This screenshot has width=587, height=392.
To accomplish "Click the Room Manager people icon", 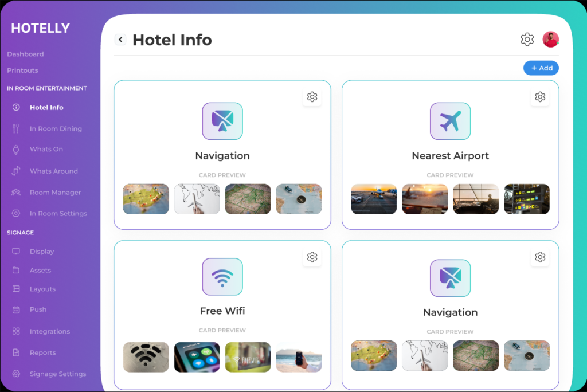I will coord(16,193).
